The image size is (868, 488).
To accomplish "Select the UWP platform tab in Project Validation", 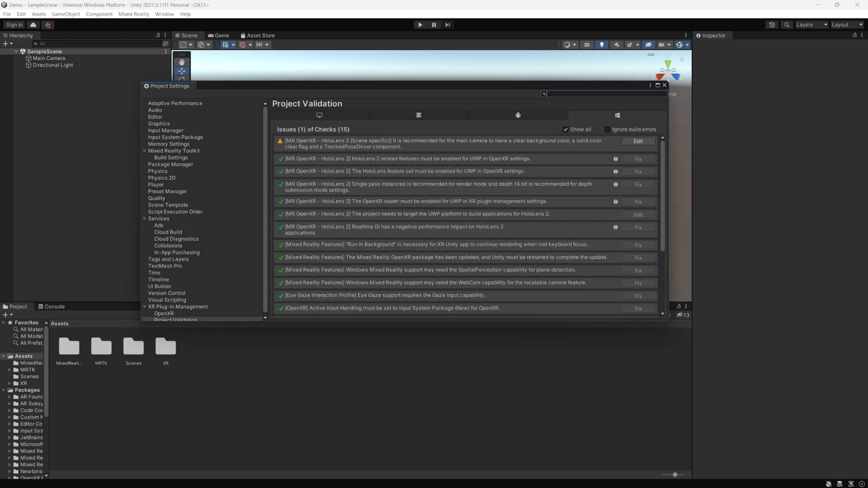I will 617,115.
